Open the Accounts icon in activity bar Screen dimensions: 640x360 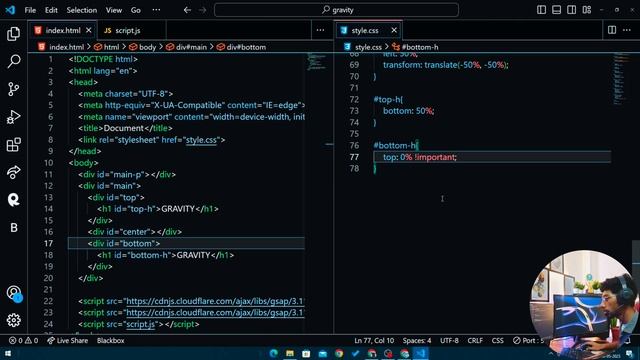(13, 293)
